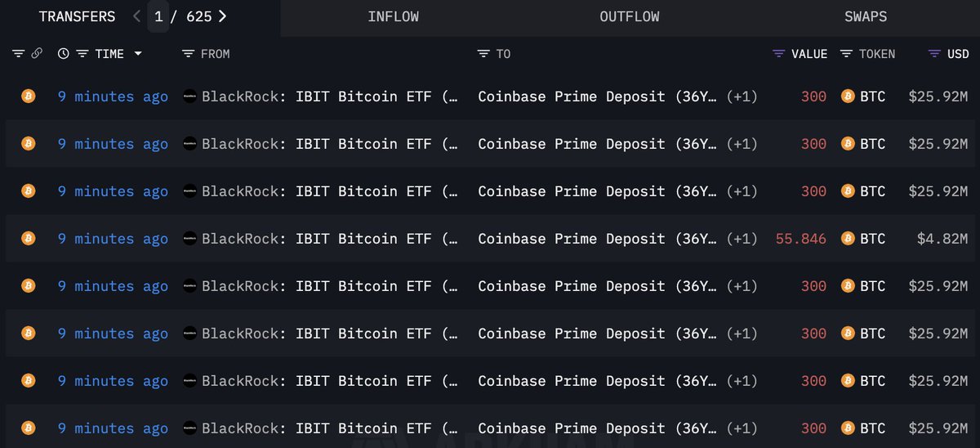The image size is (980, 448).
Task: Click the clock icon beside TIME
Action: coord(64,54)
